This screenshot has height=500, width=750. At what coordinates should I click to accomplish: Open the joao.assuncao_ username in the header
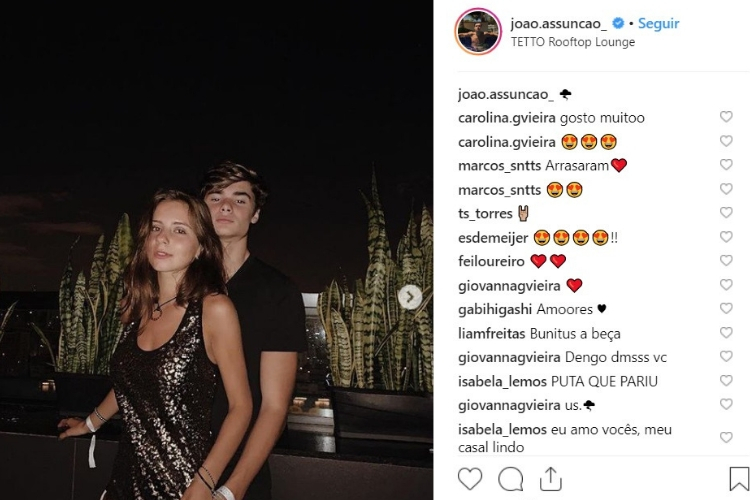[553, 23]
